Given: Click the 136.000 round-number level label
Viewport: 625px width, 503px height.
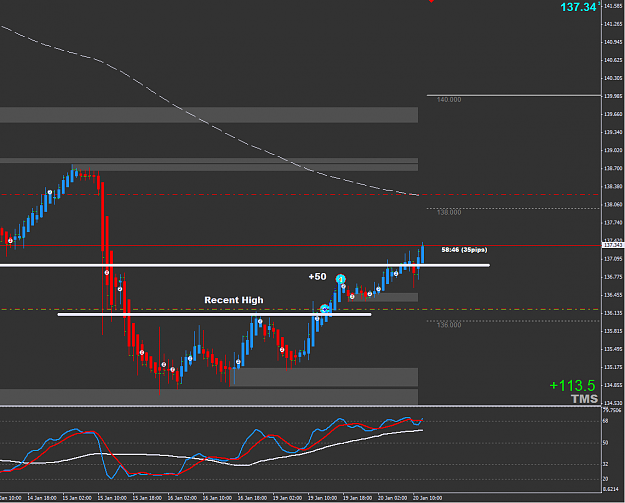Looking at the screenshot, I should pyautogui.click(x=449, y=325).
